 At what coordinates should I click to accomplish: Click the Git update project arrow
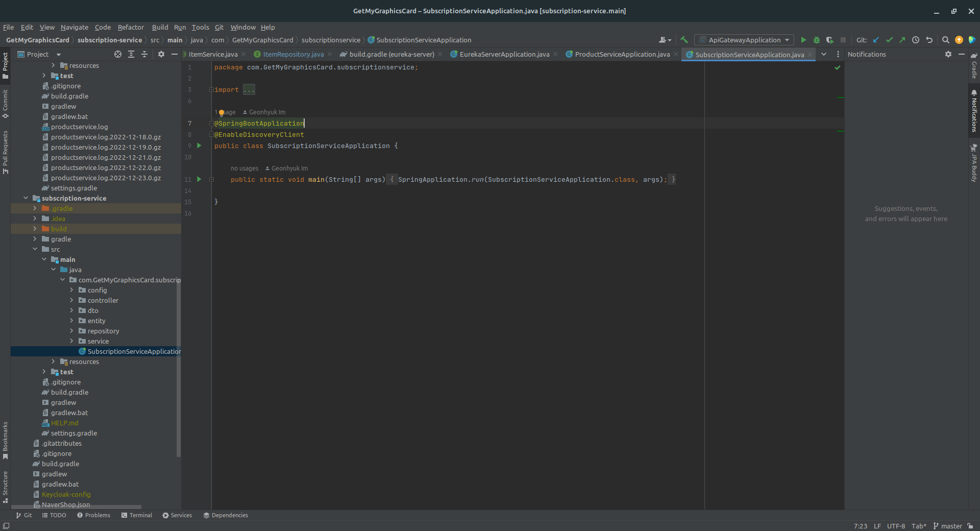876,40
